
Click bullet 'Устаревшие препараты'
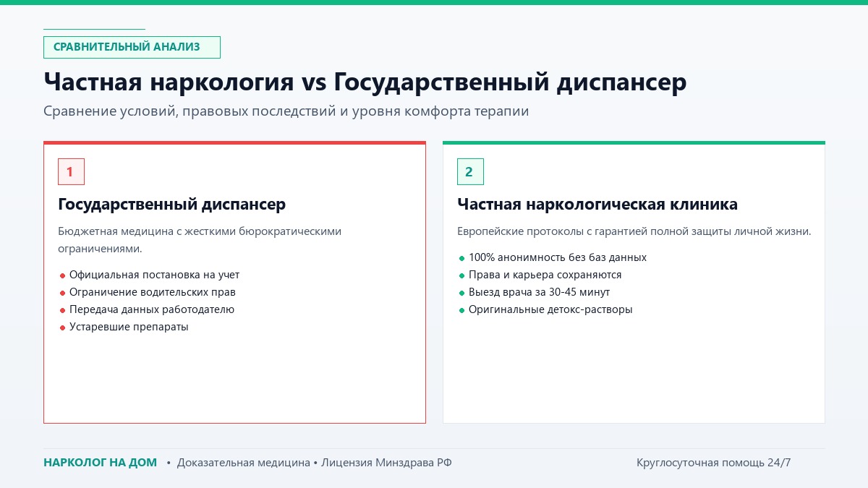tap(129, 327)
